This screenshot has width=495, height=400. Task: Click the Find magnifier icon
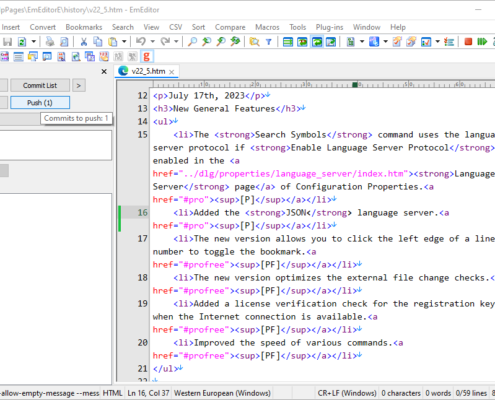[192, 42]
